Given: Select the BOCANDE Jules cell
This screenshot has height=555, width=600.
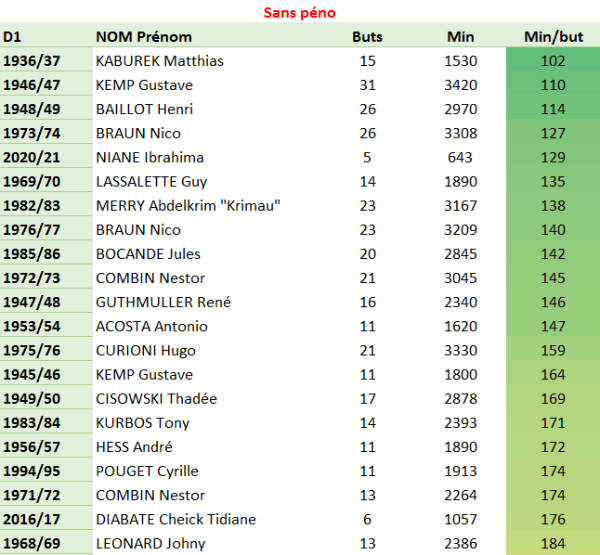Looking at the screenshot, I should pyautogui.click(x=148, y=254).
